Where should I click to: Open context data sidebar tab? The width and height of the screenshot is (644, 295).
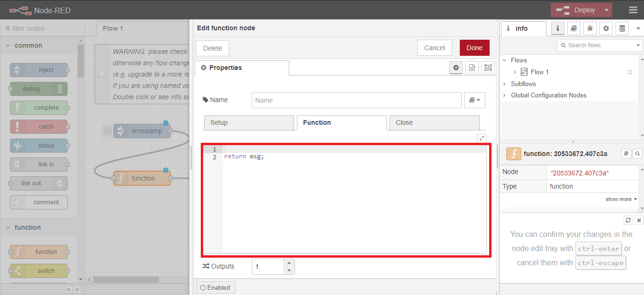622,28
